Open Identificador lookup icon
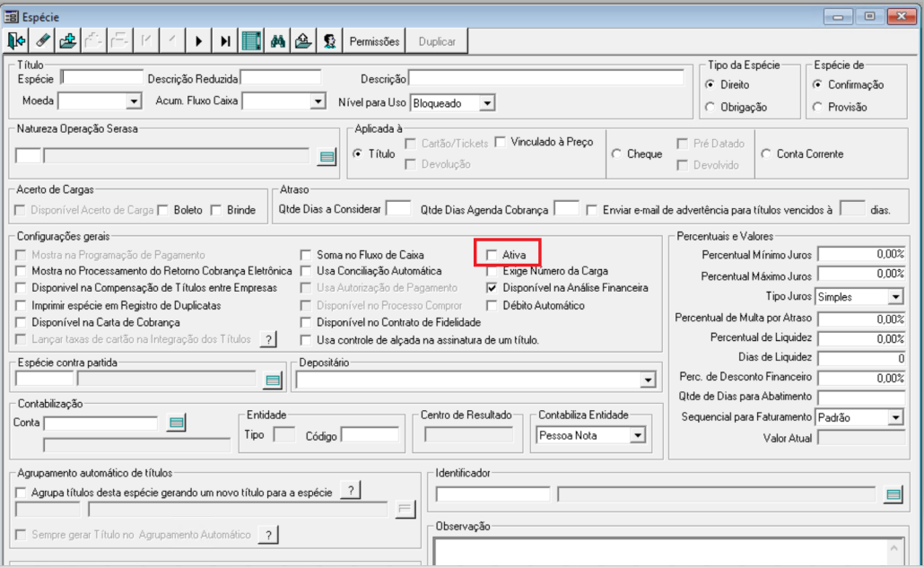The image size is (924, 568). click(x=893, y=494)
